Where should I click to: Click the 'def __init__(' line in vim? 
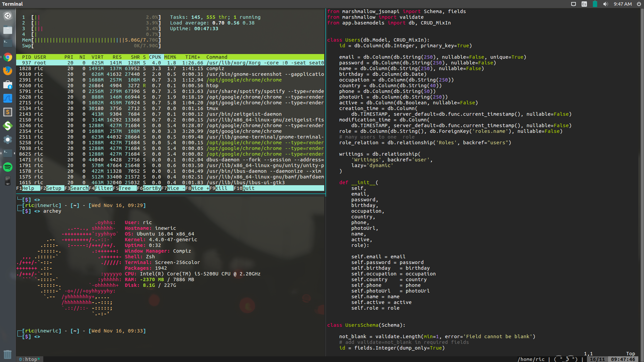pyautogui.click(x=359, y=183)
